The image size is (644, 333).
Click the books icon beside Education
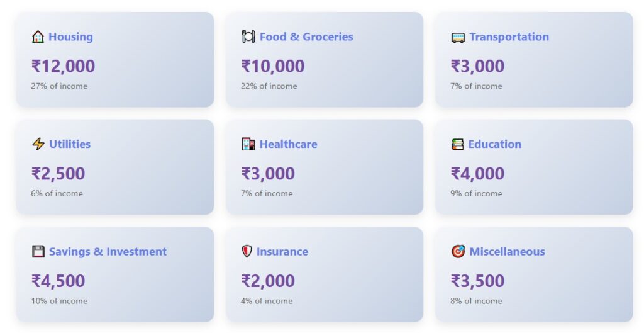[457, 144]
